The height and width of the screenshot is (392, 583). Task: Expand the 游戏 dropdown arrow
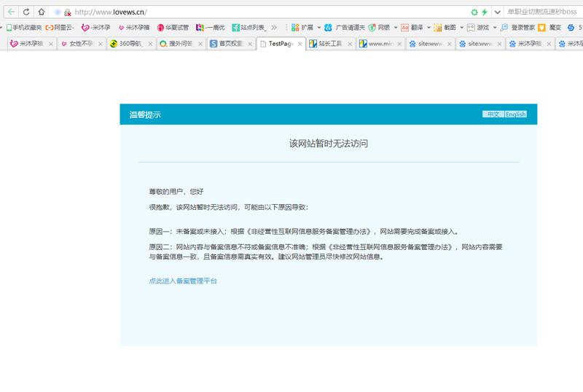pyautogui.click(x=495, y=28)
